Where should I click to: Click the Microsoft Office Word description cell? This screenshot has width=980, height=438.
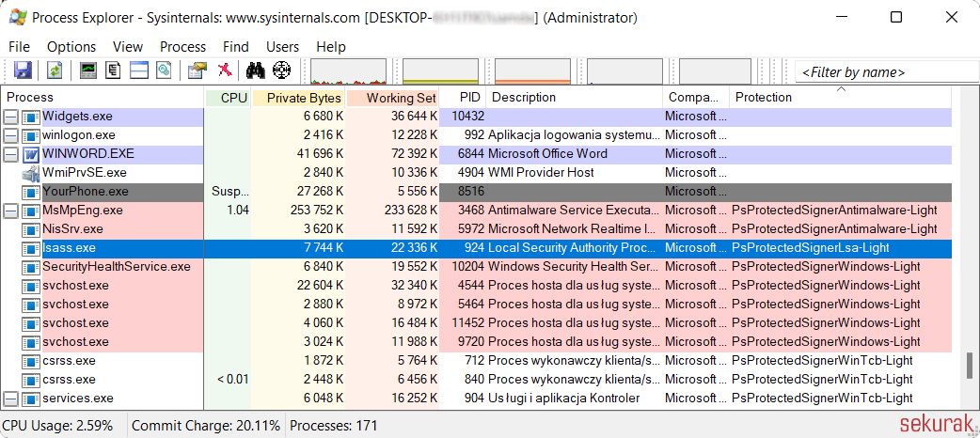click(548, 154)
